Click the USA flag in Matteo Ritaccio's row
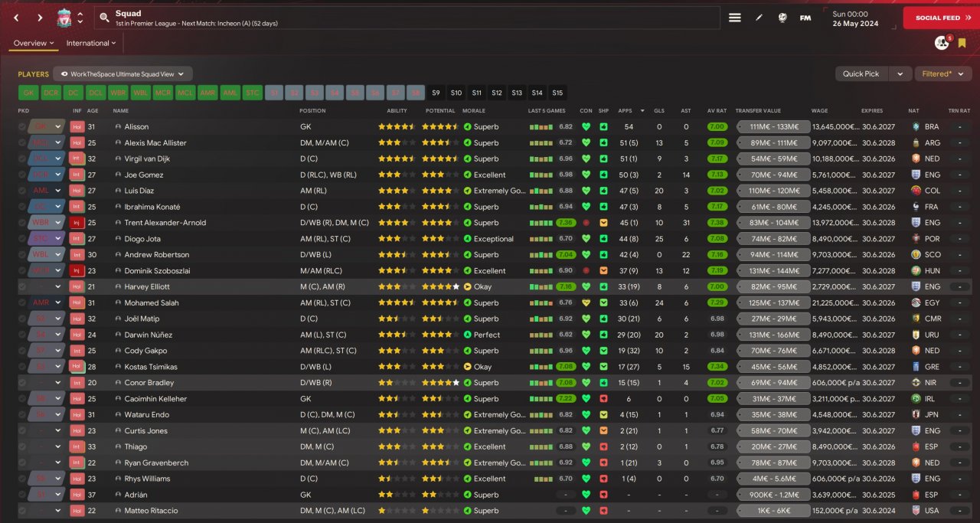 tap(915, 511)
